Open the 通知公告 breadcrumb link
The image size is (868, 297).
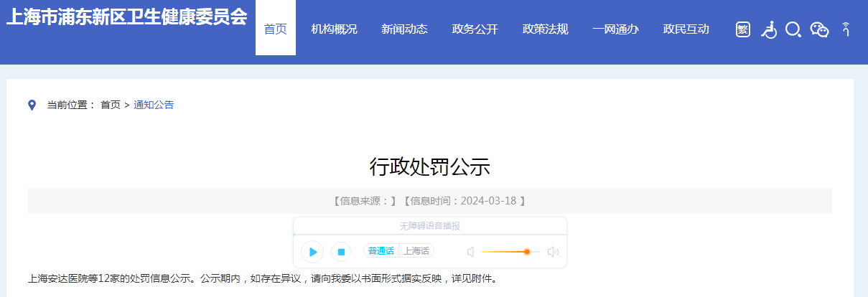tap(154, 105)
